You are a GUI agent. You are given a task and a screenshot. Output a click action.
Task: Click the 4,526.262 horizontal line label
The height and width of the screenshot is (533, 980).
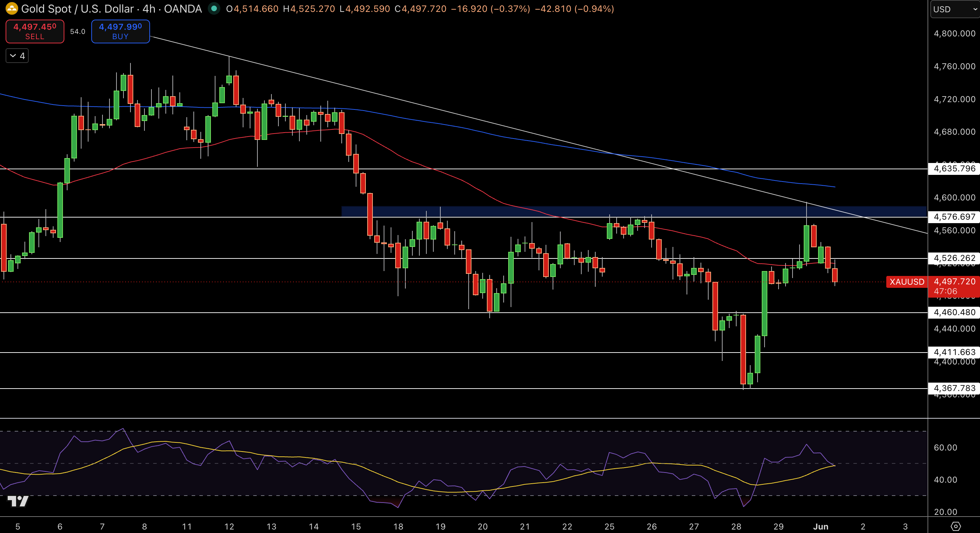point(954,258)
